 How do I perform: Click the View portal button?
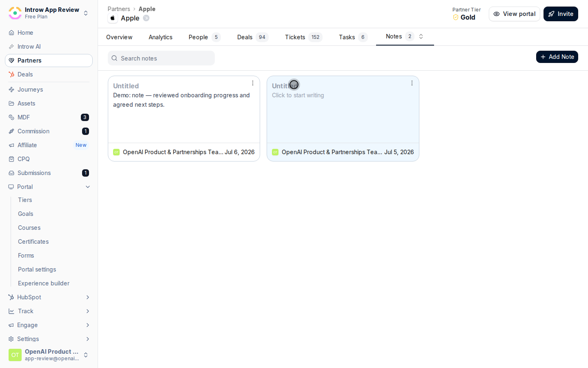(514, 14)
